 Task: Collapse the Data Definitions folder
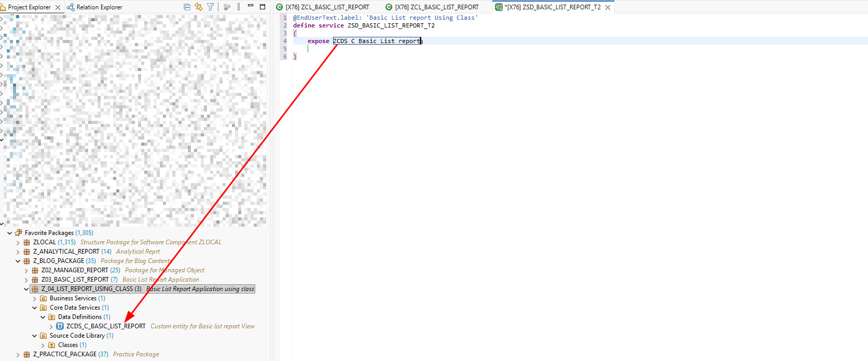(x=43, y=317)
